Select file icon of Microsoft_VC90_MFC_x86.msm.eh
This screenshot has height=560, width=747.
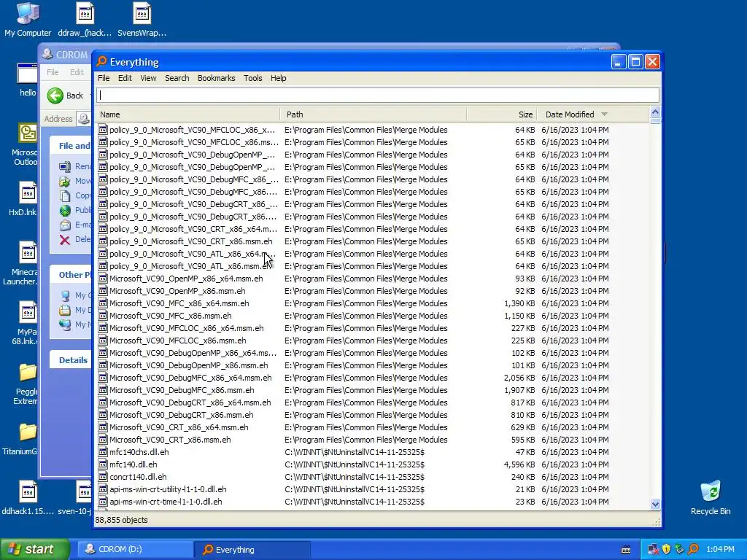(103, 316)
